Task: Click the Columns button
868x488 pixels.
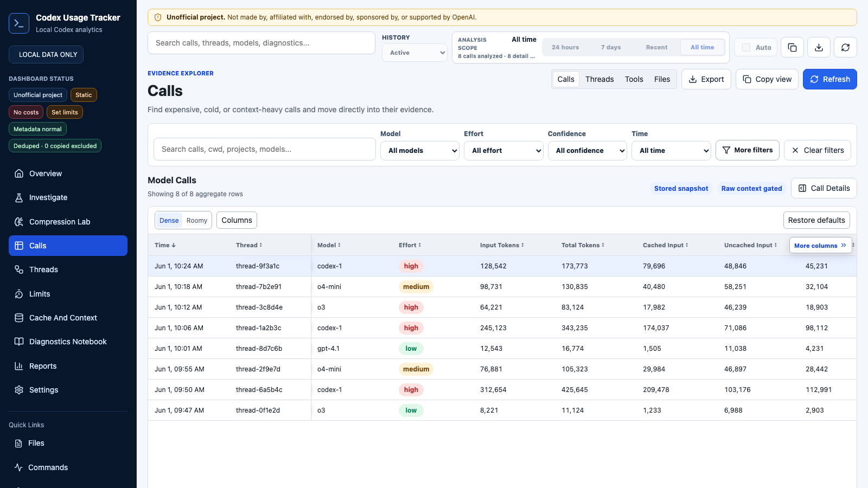Action: [237, 220]
